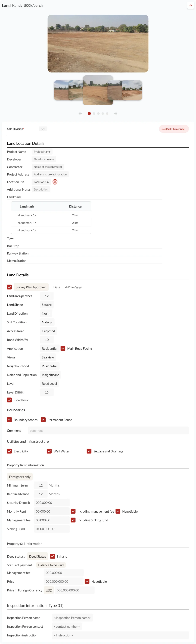The image size is (196, 644).
Task: Click the Minimum term months value
Action: pos(41,485)
